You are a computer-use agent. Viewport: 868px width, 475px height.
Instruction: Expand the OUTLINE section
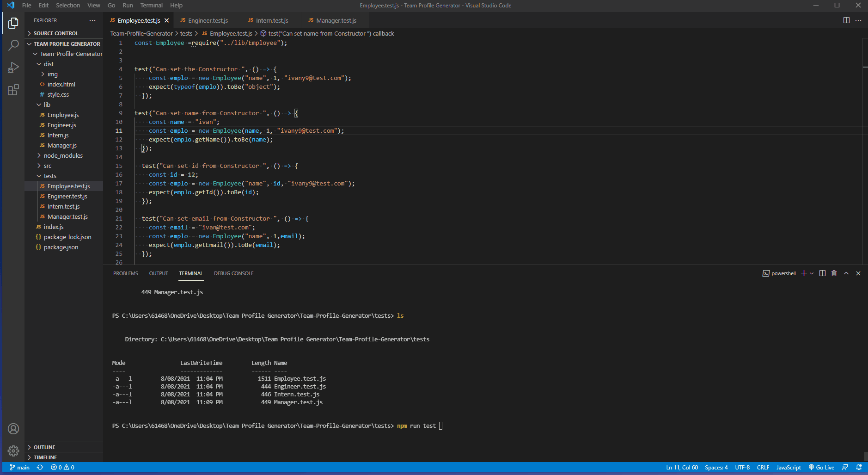point(46,447)
